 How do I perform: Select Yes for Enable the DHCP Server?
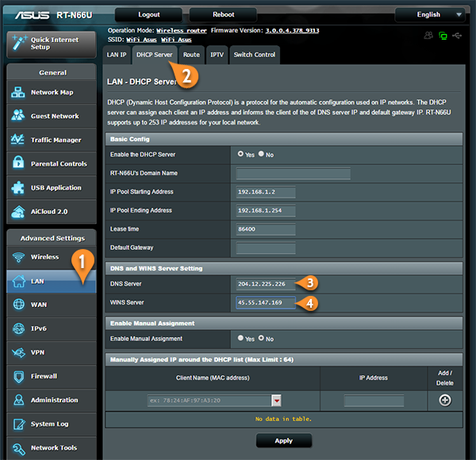[240, 154]
